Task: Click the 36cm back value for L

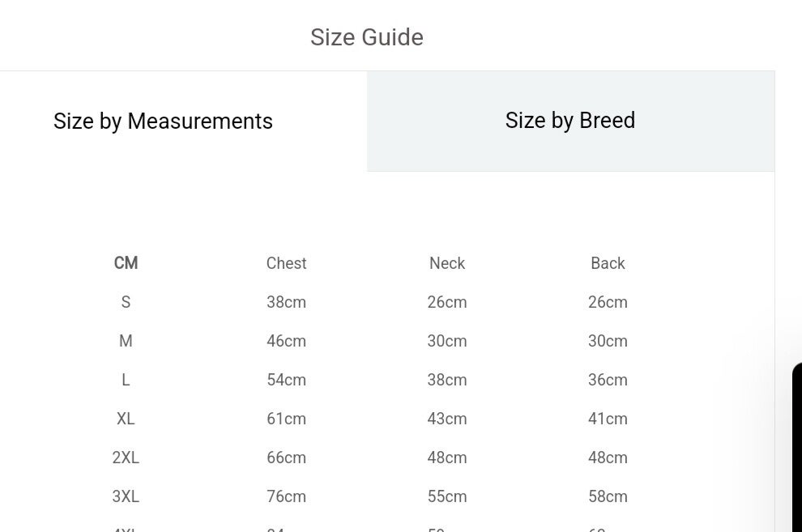Action: tap(608, 380)
